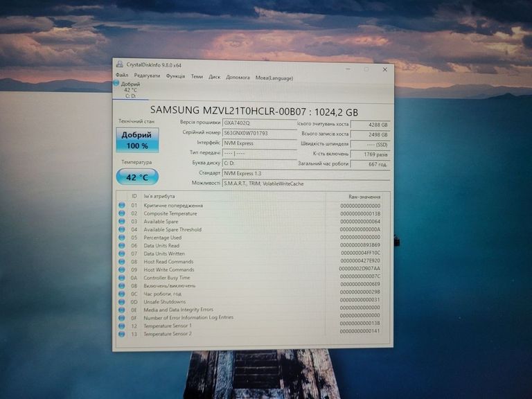
Task: Click the status icon beside Available Spare
Action: coord(122,222)
